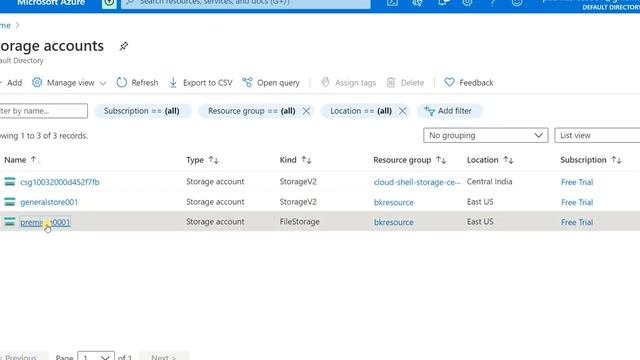
Task: Open Free Trial link in Central India row
Action: pyautogui.click(x=577, y=182)
